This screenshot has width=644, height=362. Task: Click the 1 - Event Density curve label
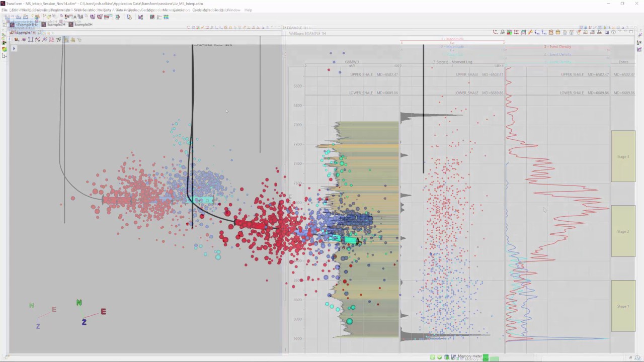(557, 62)
